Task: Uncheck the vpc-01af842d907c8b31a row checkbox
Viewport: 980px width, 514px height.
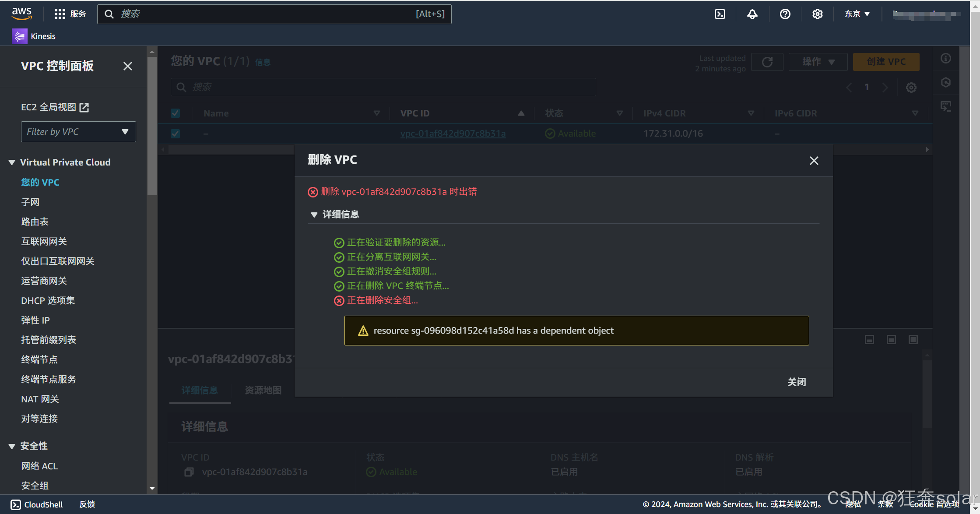Action: 176,134
